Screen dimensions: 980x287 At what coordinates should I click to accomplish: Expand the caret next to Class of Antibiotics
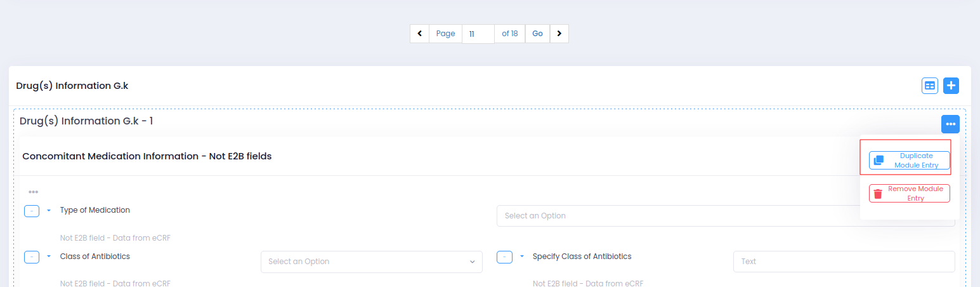click(x=49, y=257)
